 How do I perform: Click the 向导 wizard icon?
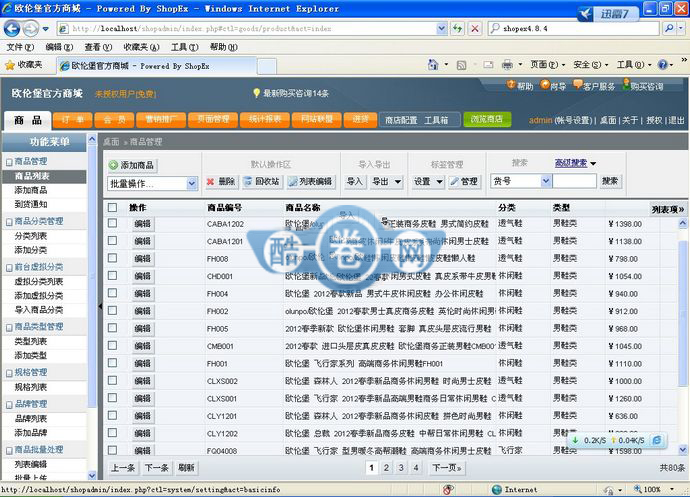coord(545,85)
